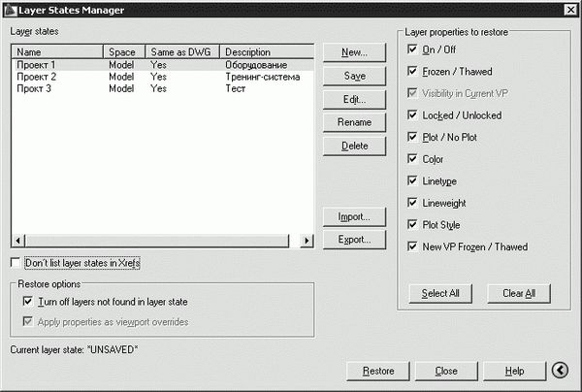The image size is (582, 392).
Task: Click the New... button
Action: [x=354, y=52]
